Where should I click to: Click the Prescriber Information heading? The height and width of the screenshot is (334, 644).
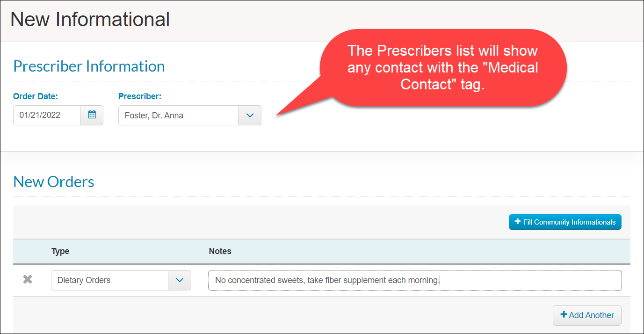pos(89,66)
